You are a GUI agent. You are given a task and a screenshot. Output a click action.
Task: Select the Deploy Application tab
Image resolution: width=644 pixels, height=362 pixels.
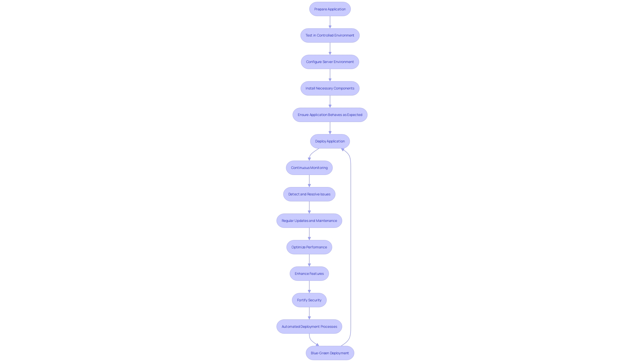(329, 140)
